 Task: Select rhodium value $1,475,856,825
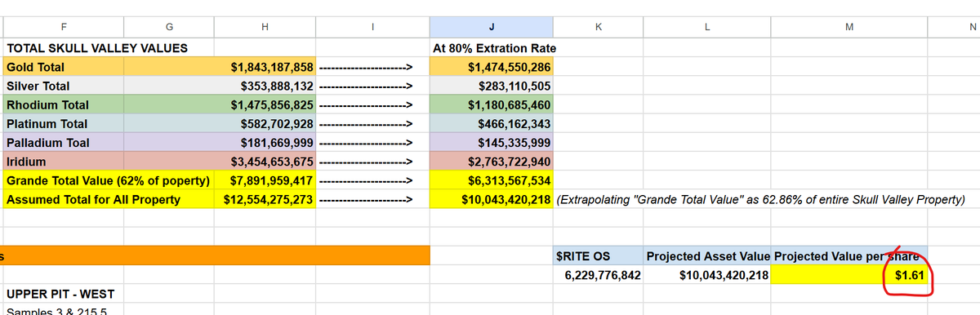point(265,104)
